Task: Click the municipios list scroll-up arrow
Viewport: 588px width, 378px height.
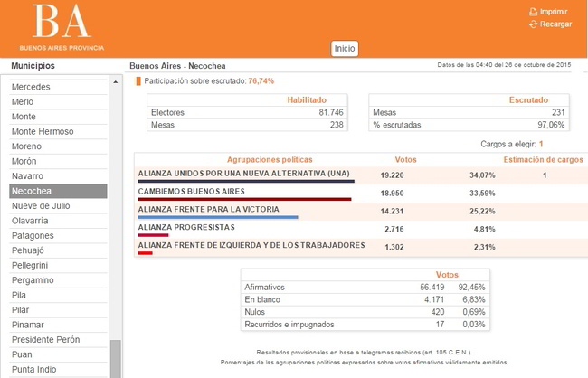Action: pyautogui.click(x=116, y=81)
